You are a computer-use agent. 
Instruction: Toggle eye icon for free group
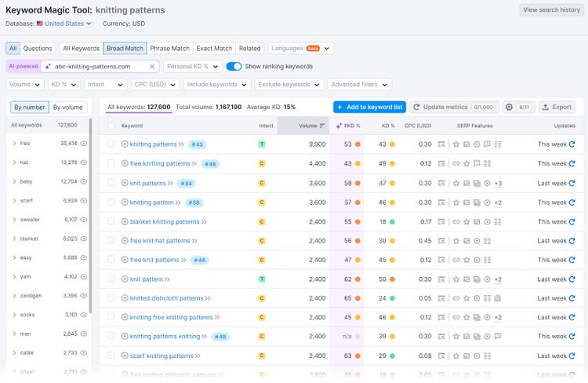(84, 144)
